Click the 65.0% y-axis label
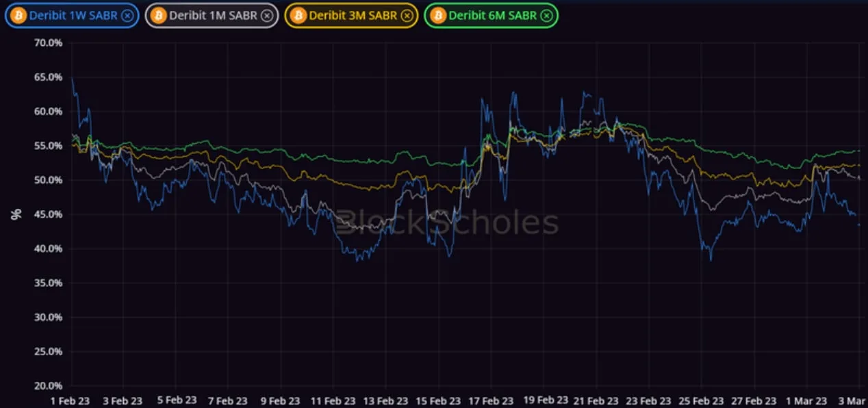The image size is (868, 408). pos(48,77)
